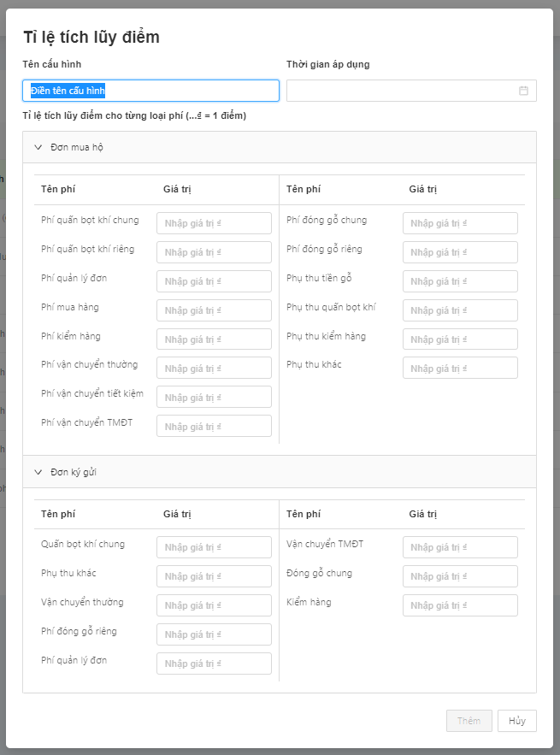
Task: Click the calendar icon in date field
Action: click(523, 91)
